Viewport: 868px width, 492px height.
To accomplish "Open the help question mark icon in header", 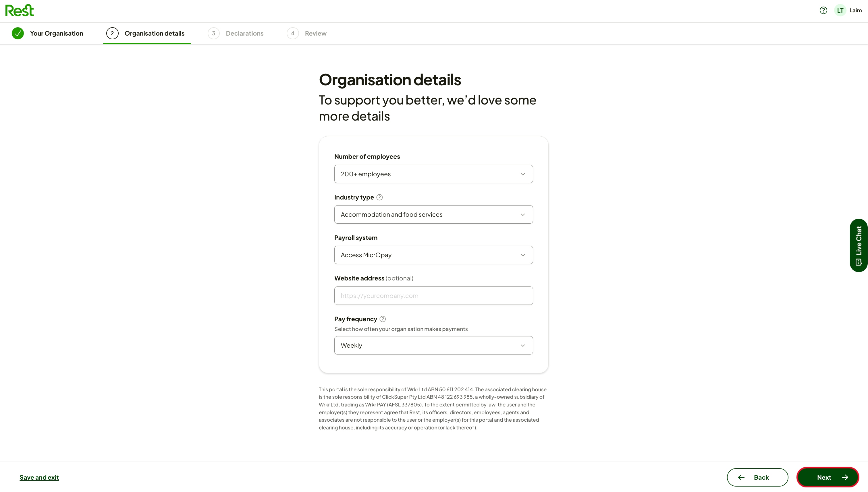I will (823, 10).
